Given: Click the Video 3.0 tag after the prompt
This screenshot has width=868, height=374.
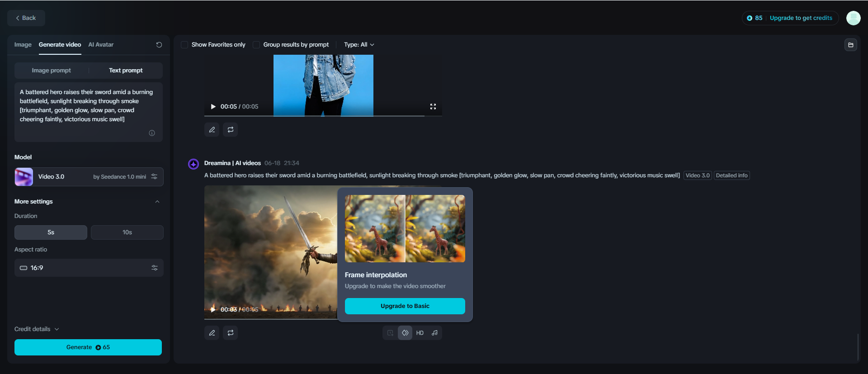Looking at the screenshot, I should [x=698, y=175].
